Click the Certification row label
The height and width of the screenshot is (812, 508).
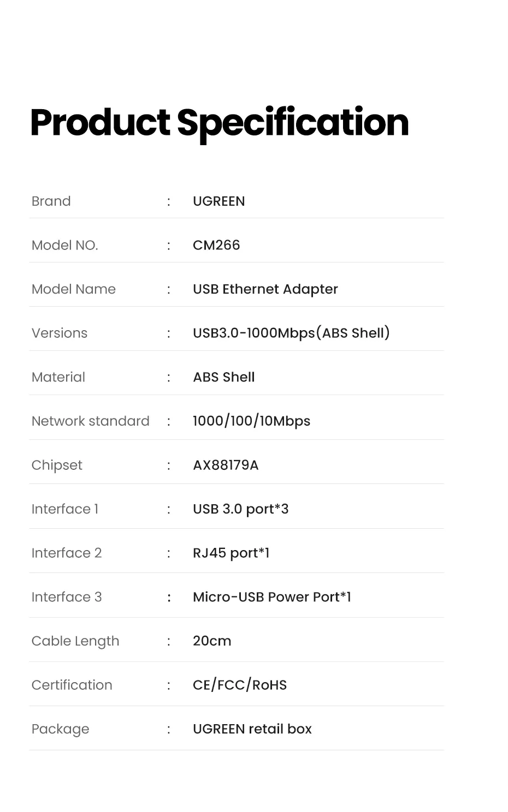click(72, 685)
